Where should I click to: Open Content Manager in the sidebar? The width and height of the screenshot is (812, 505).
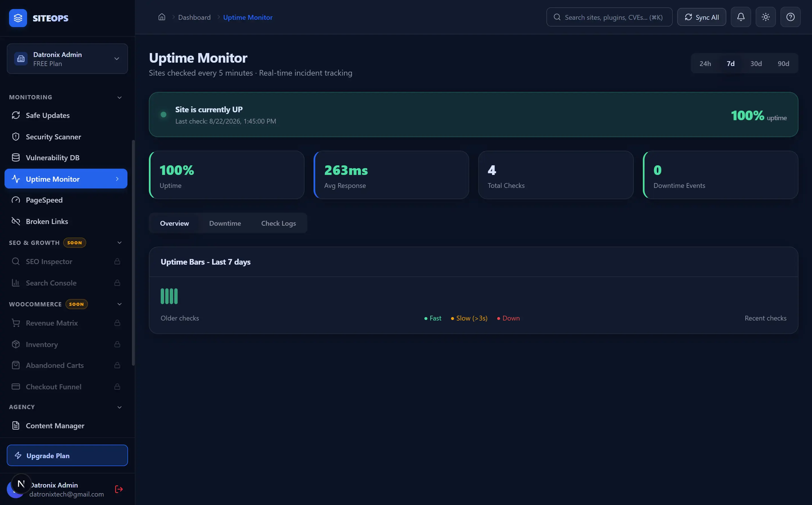(x=66, y=426)
